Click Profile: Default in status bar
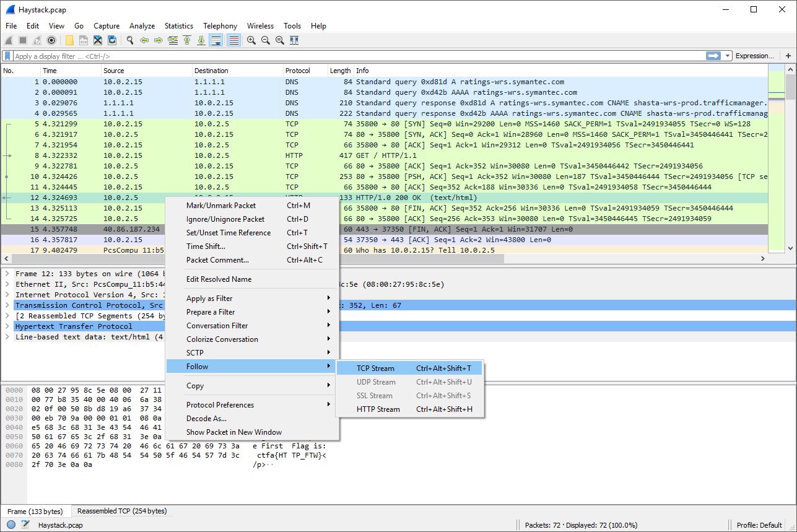Viewport: 797px width, 532px height. (x=759, y=525)
